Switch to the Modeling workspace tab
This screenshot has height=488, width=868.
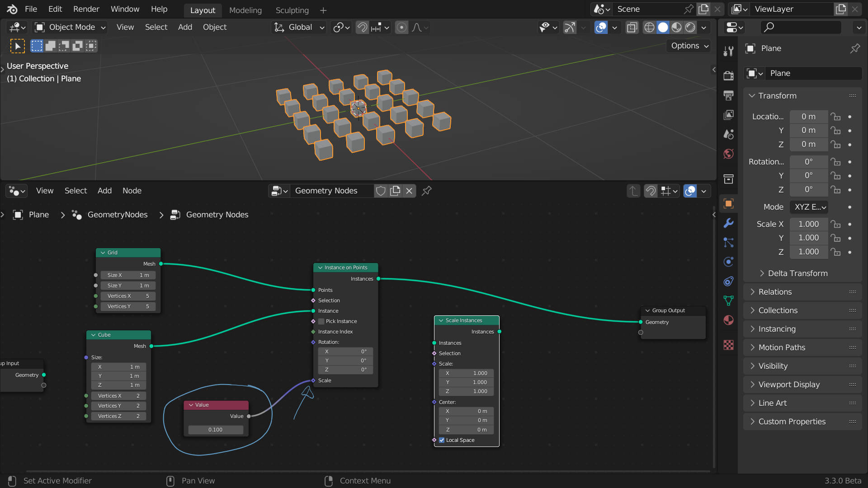[245, 10]
